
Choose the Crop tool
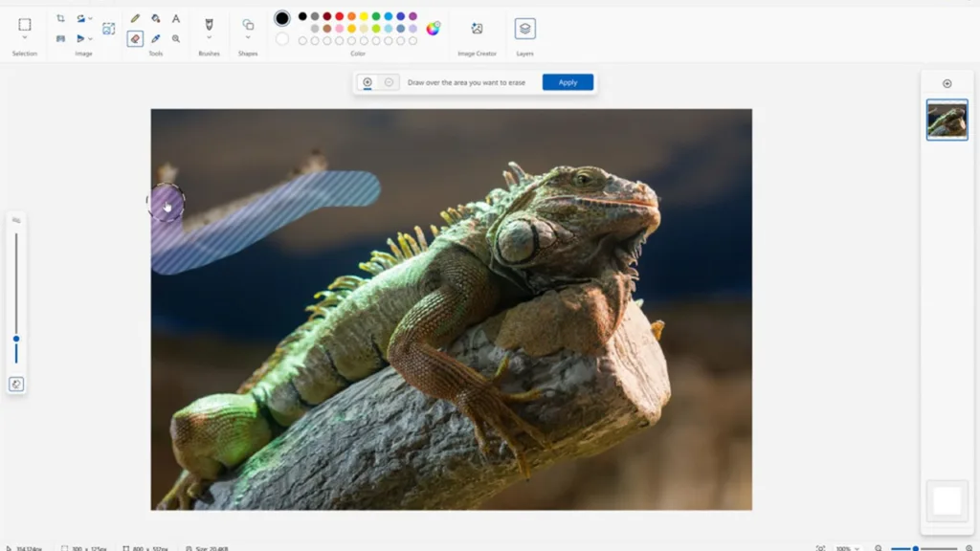point(60,19)
